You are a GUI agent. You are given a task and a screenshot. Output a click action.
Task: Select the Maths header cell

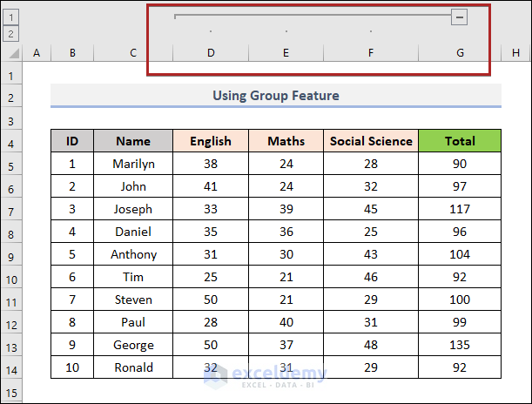(x=286, y=141)
